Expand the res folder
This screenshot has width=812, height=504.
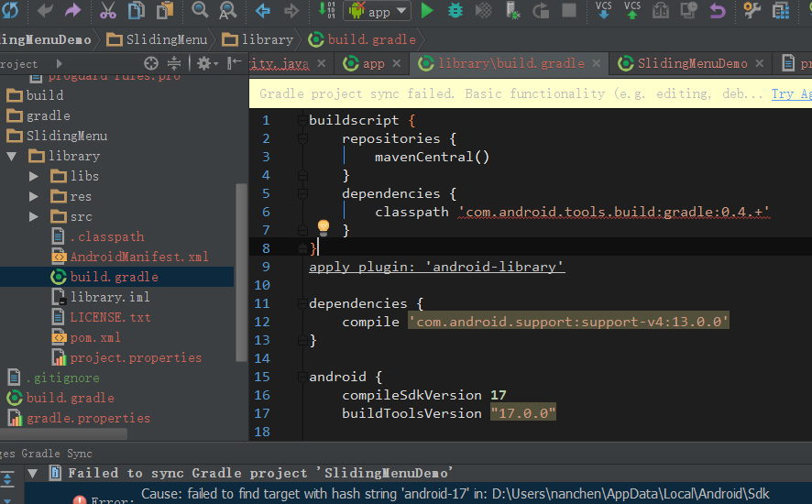click(x=34, y=196)
